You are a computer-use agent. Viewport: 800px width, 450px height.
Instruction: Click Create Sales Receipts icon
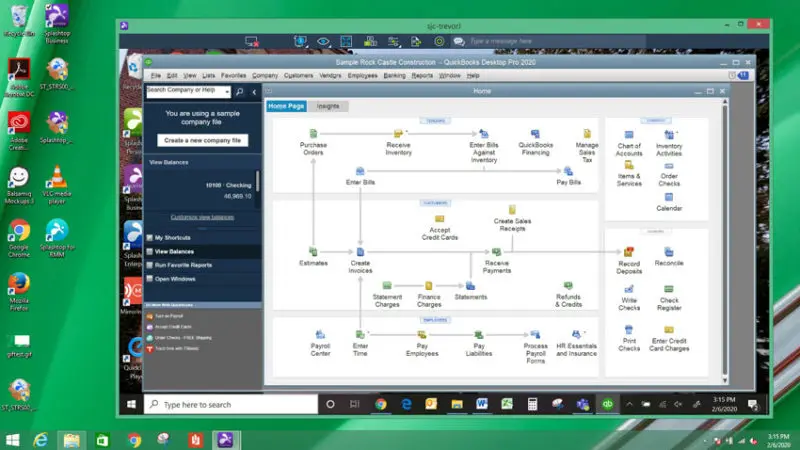point(512,210)
